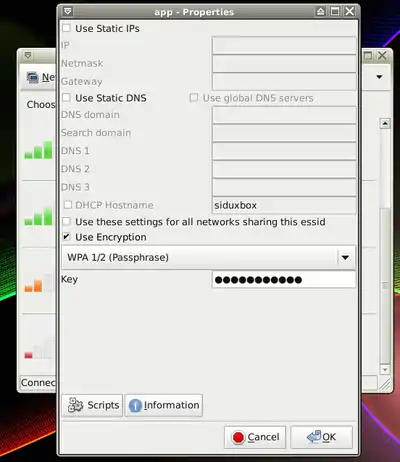400x462 pixels.
Task: Click the blue Information icon
Action: click(x=135, y=405)
